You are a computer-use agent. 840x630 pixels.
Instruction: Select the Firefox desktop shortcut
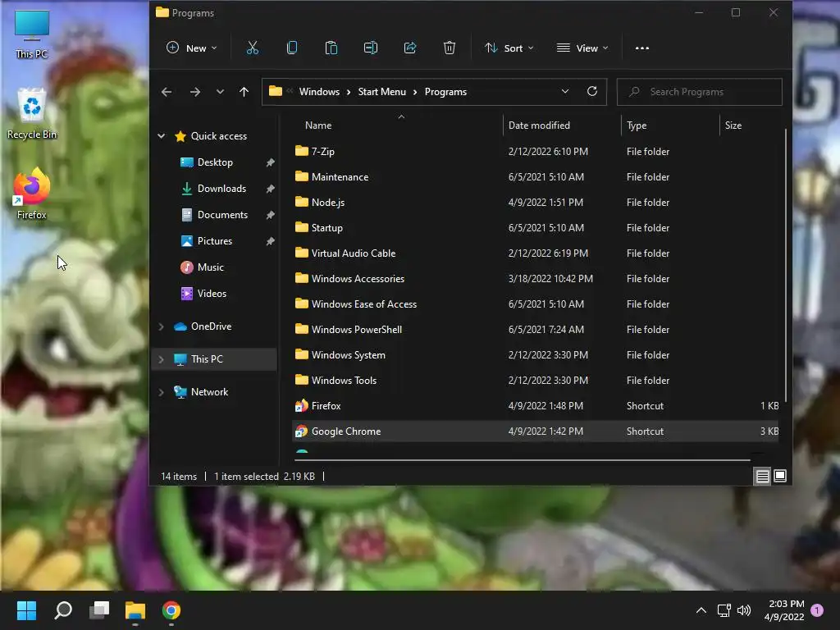pos(32,194)
